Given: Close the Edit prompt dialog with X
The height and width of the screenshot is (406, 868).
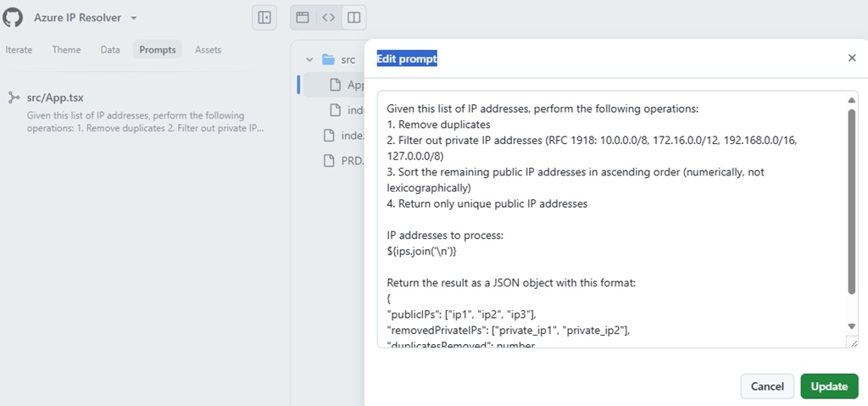Looking at the screenshot, I should tap(852, 58).
